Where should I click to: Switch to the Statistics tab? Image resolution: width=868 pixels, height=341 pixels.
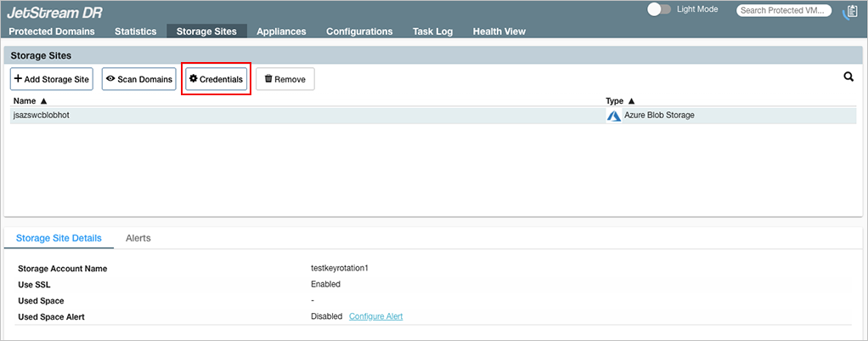(136, 31)
